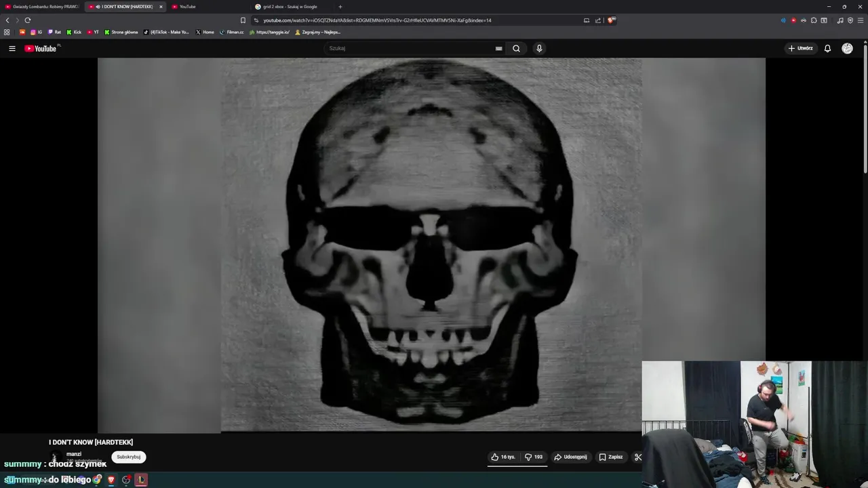Open the Filman.cc bookmark
The width and height of the screenshot is (868, 488).
[231, 32]
